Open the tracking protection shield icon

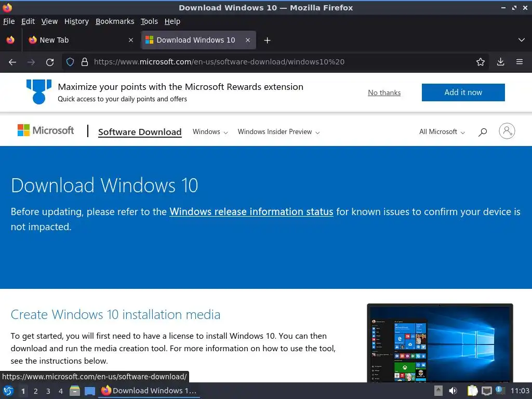pos(70,62)
